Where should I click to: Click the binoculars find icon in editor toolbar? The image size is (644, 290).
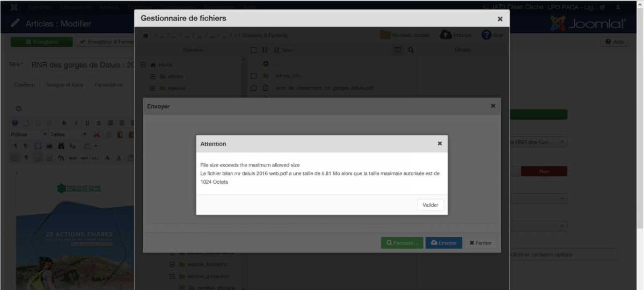(x=61, y=146)
